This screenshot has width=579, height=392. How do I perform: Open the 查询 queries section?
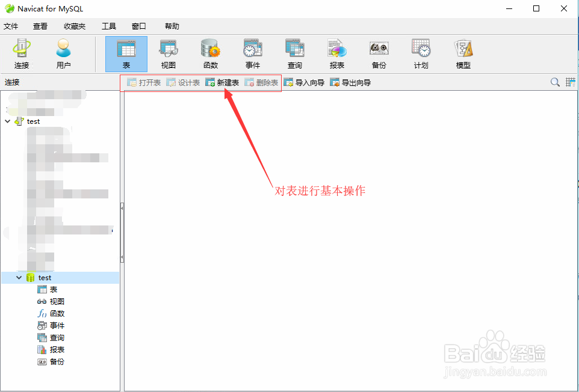coord(295,54)
